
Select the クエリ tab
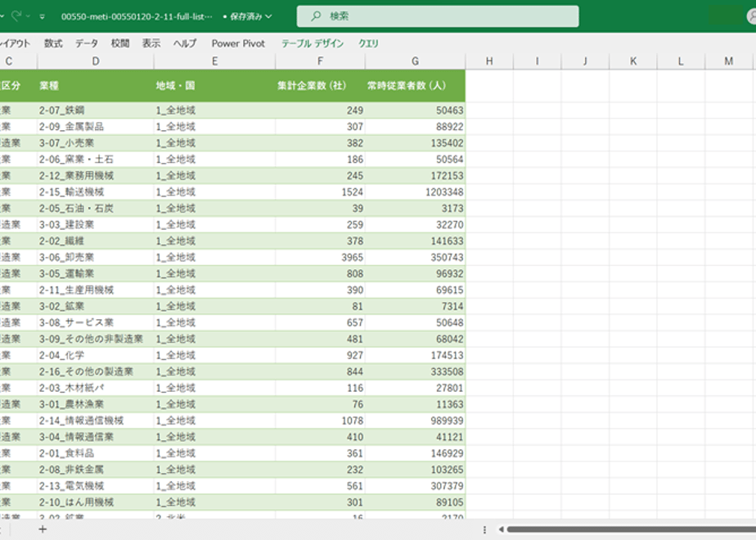click(368, 43)
